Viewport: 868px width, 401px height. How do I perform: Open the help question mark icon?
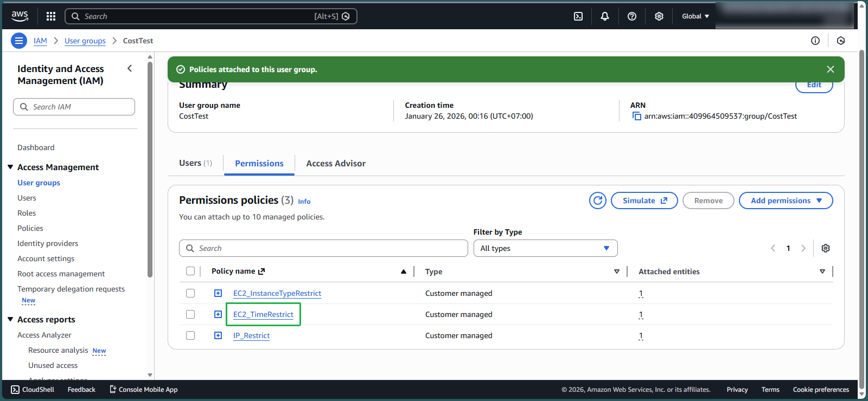632,16
